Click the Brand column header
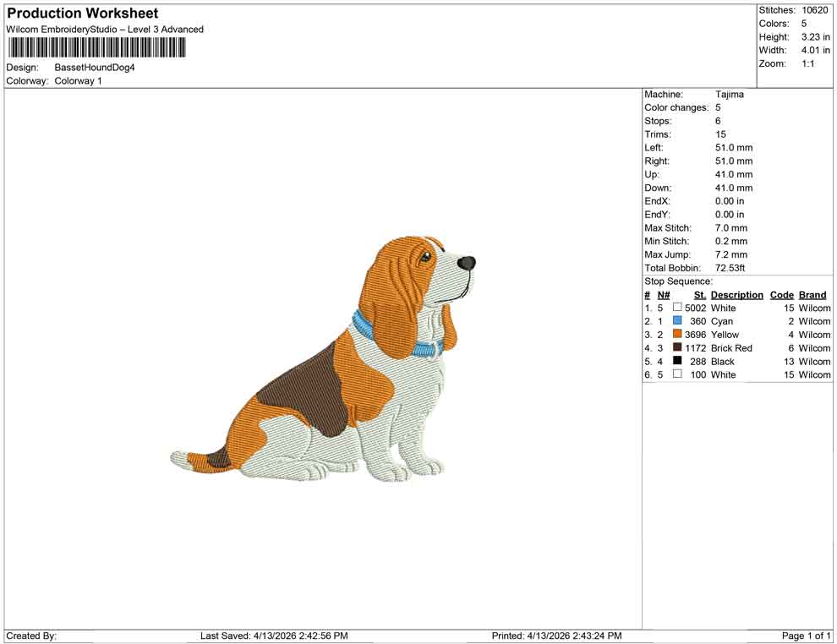This screenshot has height=644, width=837. point(812,294)
